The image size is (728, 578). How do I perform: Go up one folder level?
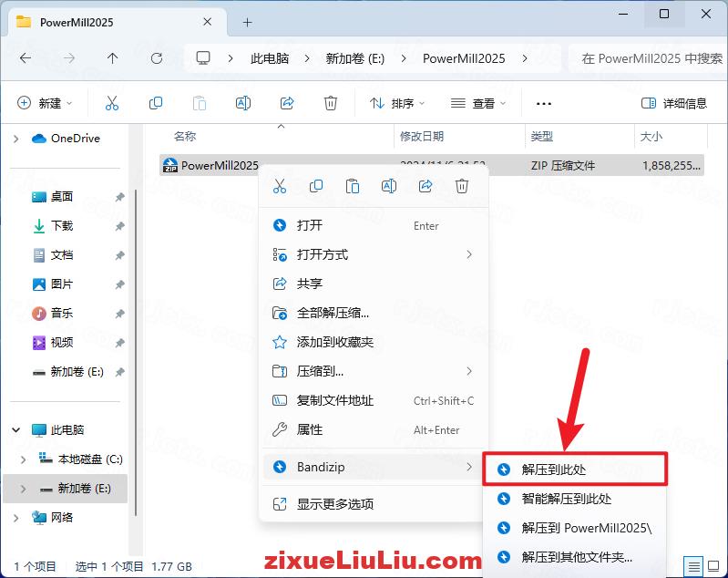(x=112, y=58)
